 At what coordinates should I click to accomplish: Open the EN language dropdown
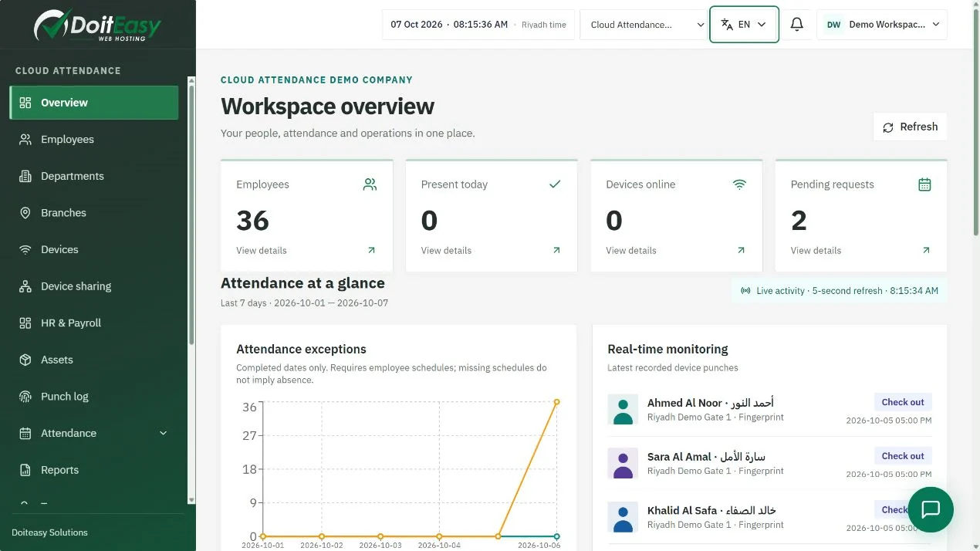(x=744, y=25)
